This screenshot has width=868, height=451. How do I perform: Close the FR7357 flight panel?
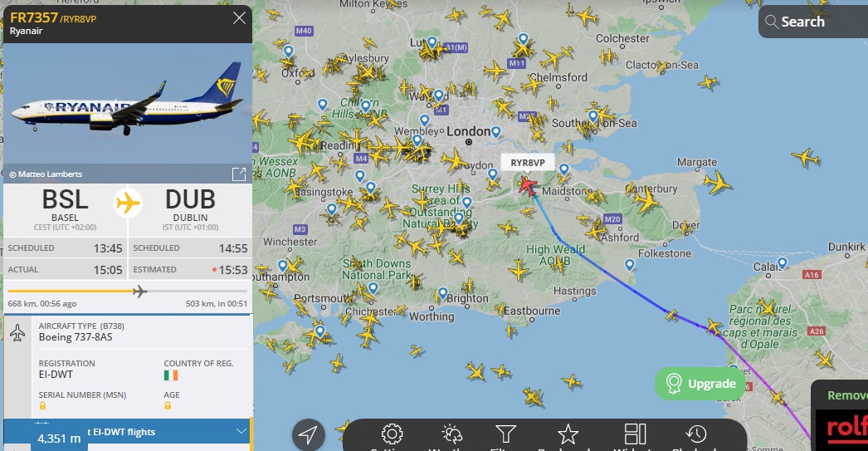[x=239, y=18]
